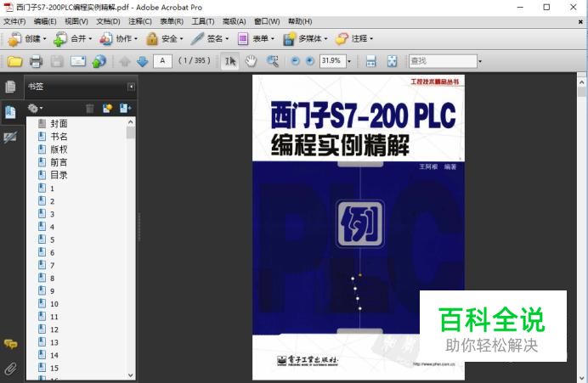Select the 目录 bookmark
This screenshot has height=383, width=588.
(59, 175)
